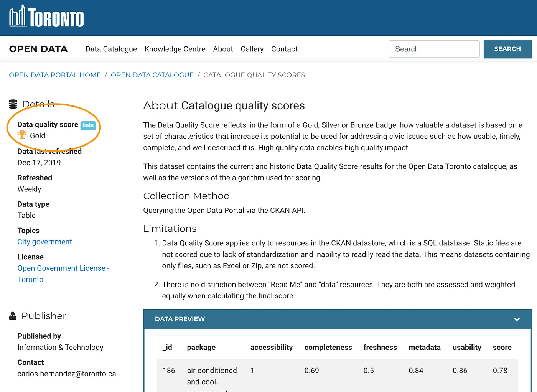Click the Toronto city logo

[46, 17]
